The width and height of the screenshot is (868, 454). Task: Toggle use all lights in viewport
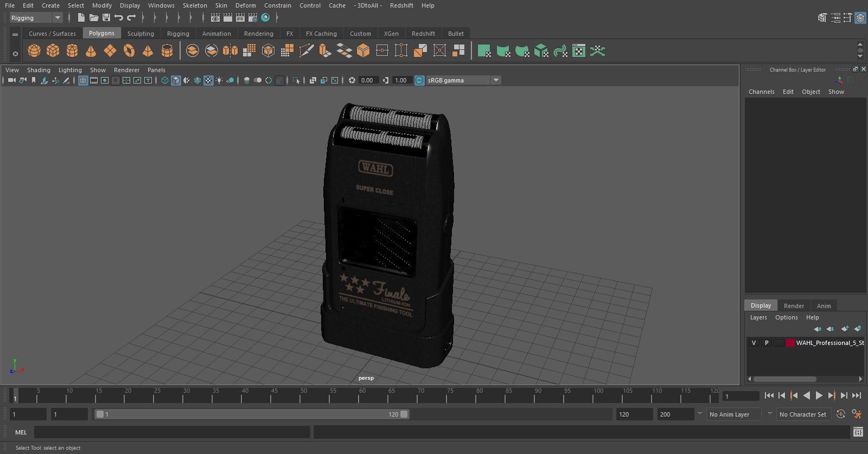[x=219, y=80]
